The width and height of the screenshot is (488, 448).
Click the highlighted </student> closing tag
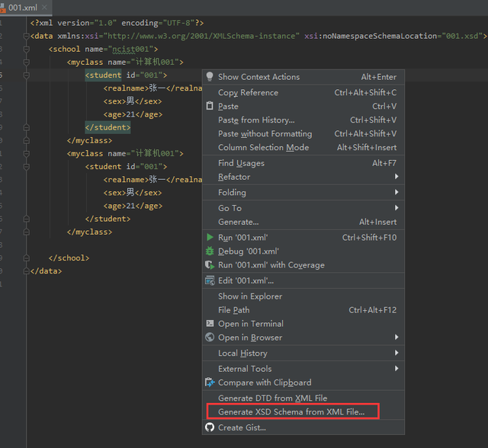pos(108,127)
